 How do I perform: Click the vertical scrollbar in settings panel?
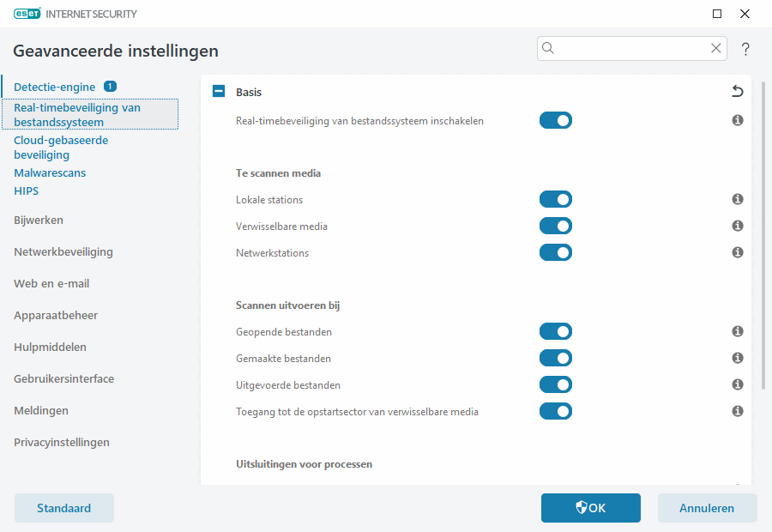click(763, 257)
